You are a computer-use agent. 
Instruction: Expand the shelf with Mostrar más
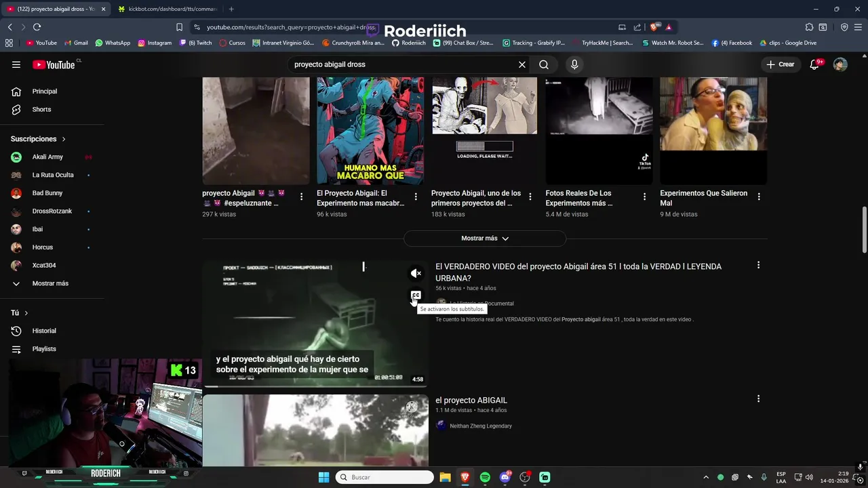coord(485,239)
